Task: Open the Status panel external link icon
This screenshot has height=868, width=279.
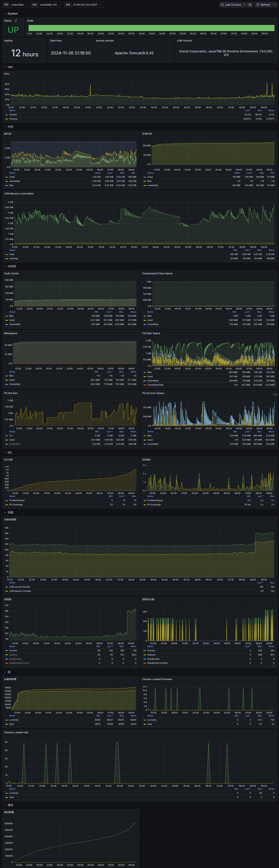Action: tap(16, 20)
